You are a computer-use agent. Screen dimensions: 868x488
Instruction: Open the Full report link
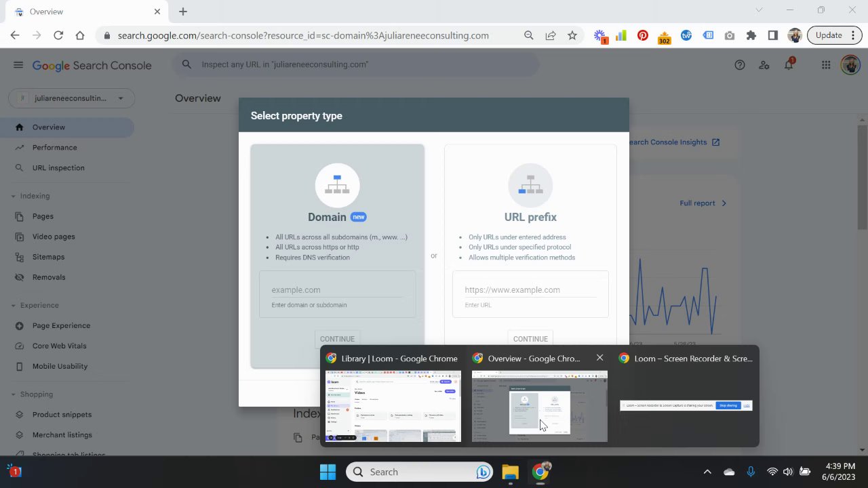[x=703, y=203]
